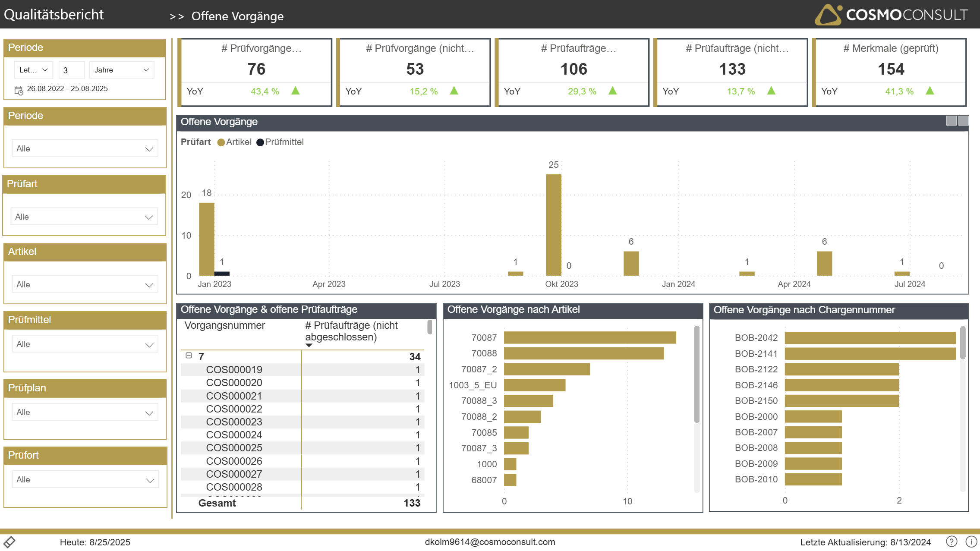Sort by Prüfaufträge (nicht abgeschlossen) column header
Image resolution: width=980 pixels, height=551 pixels.
[351, 331]
